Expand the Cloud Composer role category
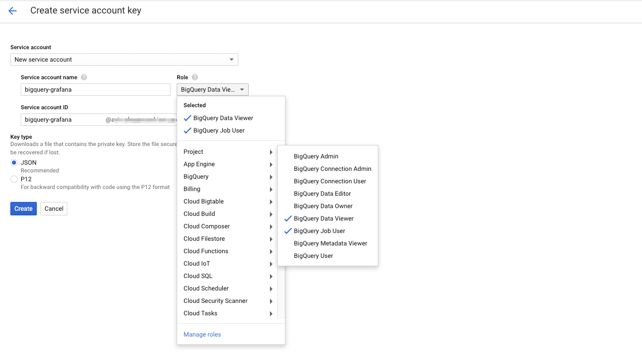The height and width of the screenshot is (364, 642). click(x=228, y=226)
